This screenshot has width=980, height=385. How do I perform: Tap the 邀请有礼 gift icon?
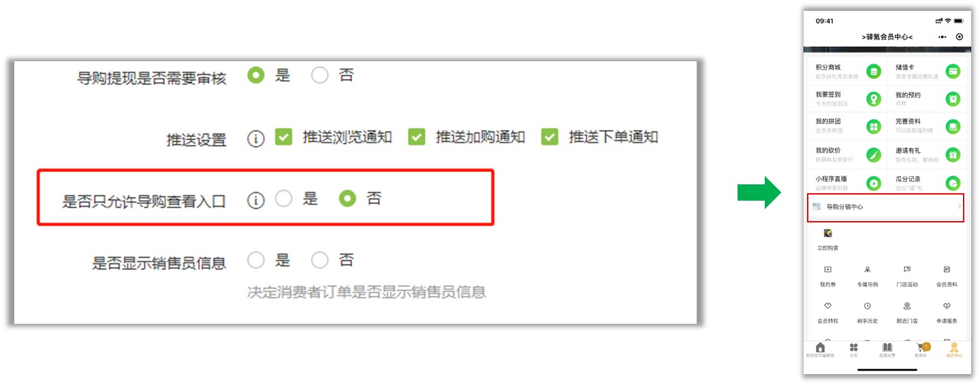point(953,154)
